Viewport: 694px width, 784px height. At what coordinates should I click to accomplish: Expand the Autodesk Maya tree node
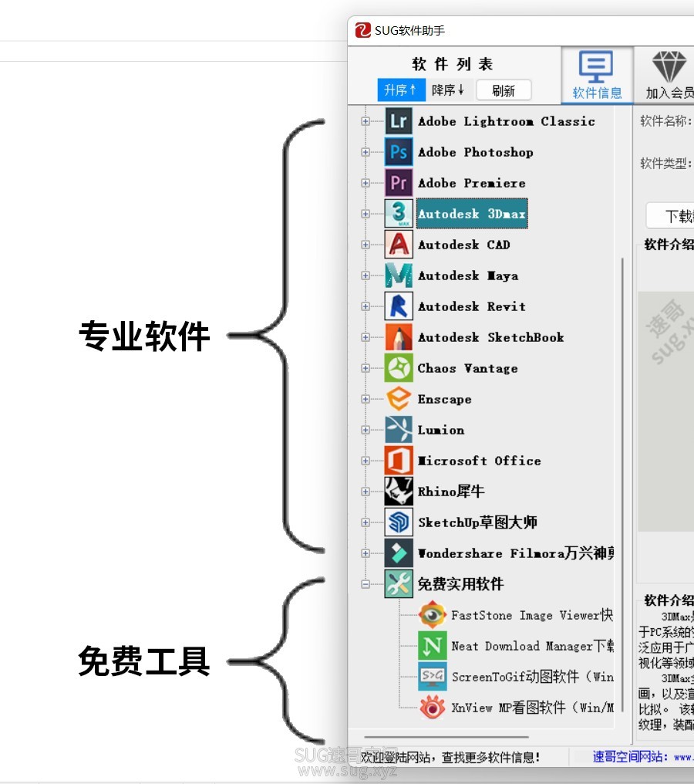(x=366, y=275)
